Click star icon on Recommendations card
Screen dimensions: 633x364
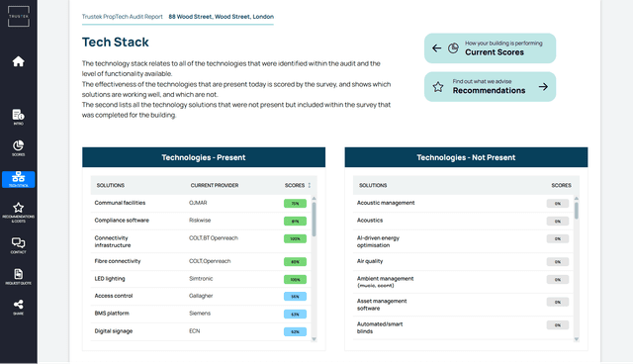coord(438,86)
